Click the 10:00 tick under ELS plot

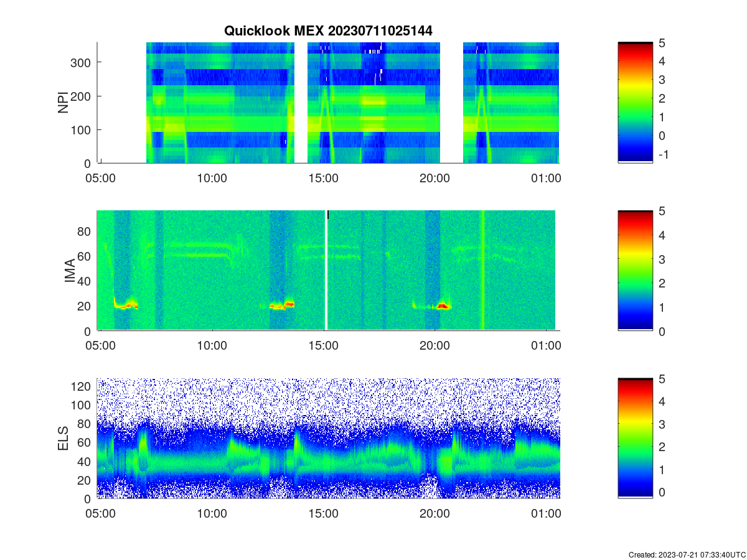(x=212, y=514)
